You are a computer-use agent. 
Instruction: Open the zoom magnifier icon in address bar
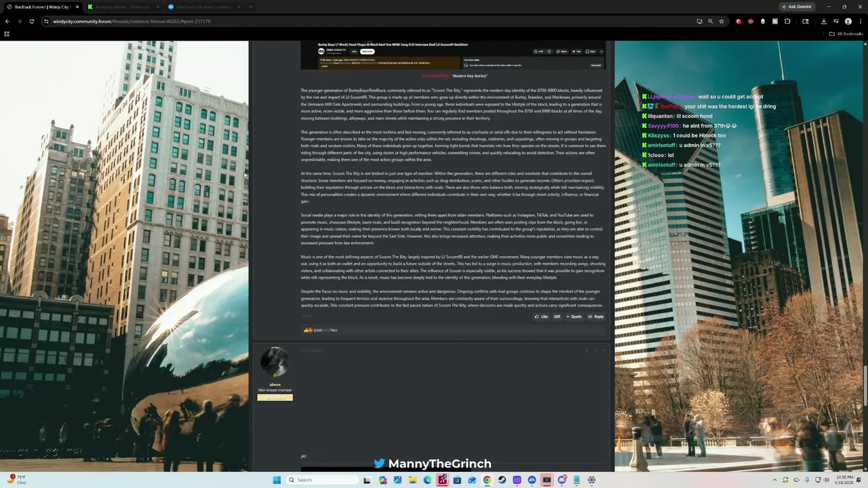[711, 21]
